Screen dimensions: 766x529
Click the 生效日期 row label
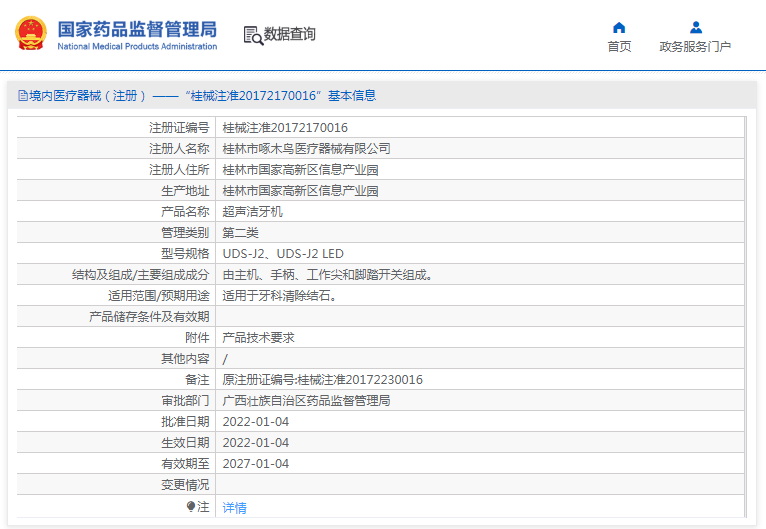[185, 443]
